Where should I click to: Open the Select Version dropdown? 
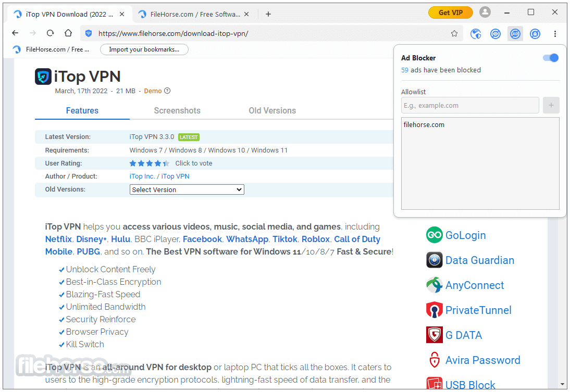pos(187,189)
